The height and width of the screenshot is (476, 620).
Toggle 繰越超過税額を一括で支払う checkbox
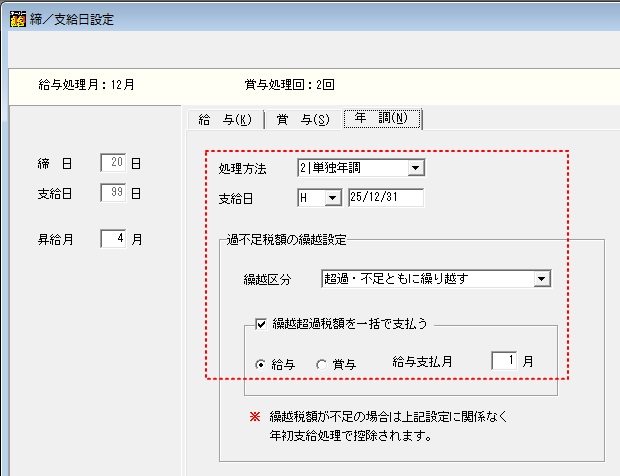(261, 324)
